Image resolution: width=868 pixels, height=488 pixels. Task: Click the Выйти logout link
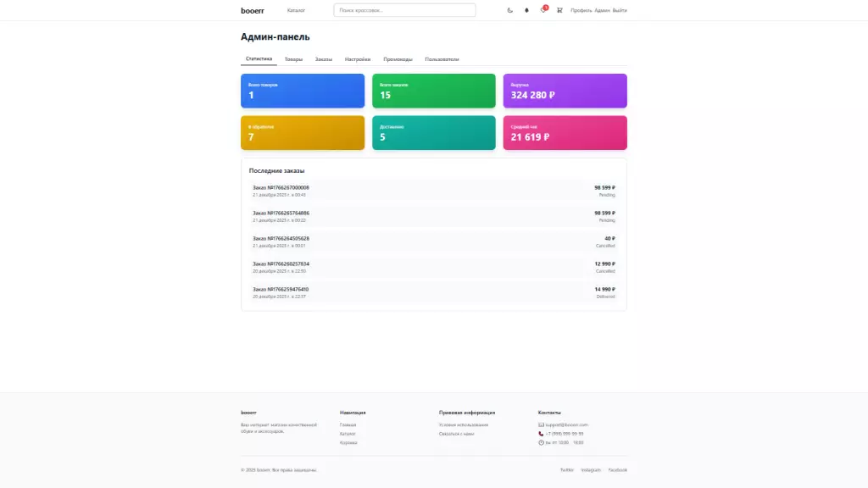620,10
